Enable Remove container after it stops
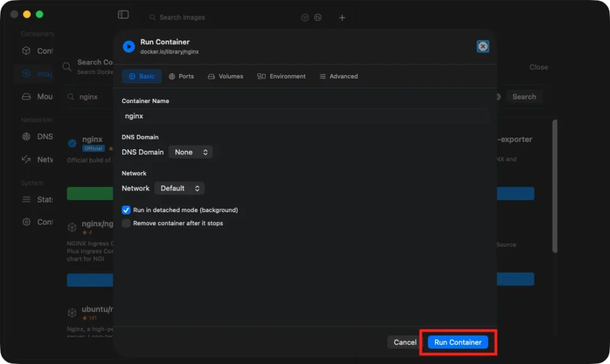This screenshot has height=364, width=610. pyautogui.click(x=126, y=223)
